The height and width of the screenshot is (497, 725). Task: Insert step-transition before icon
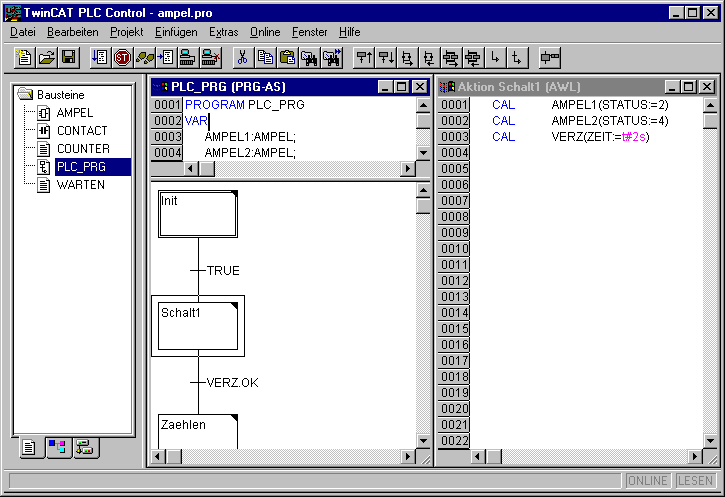pyautogui.click(x=364, y=58)
